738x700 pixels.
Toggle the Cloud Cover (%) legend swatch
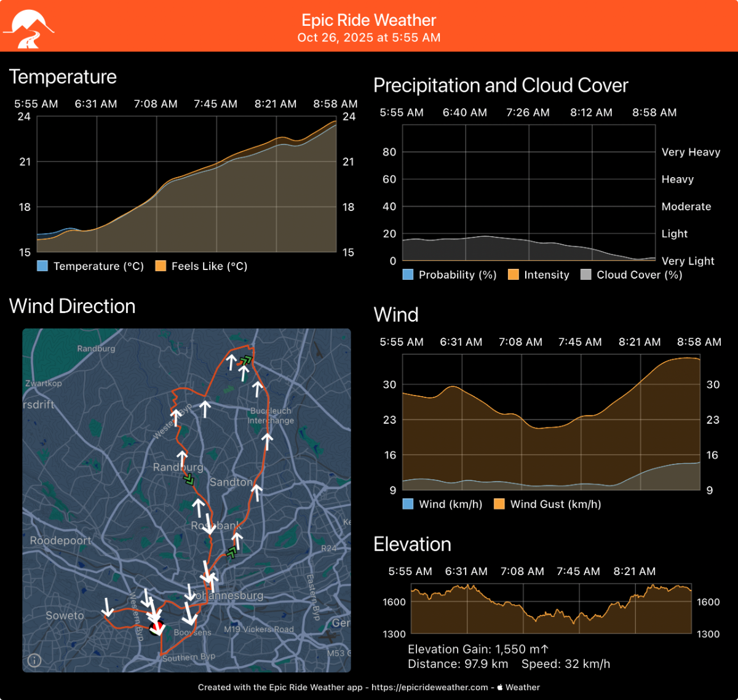586,275
